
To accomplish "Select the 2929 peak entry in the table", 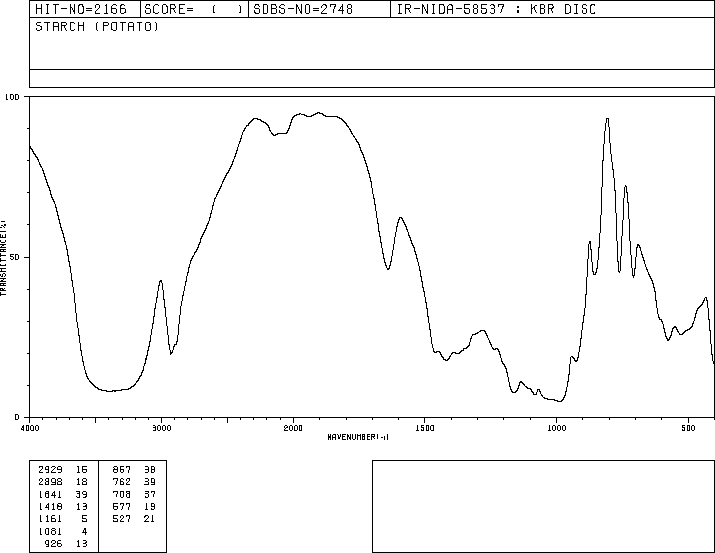I will point(50,469).
